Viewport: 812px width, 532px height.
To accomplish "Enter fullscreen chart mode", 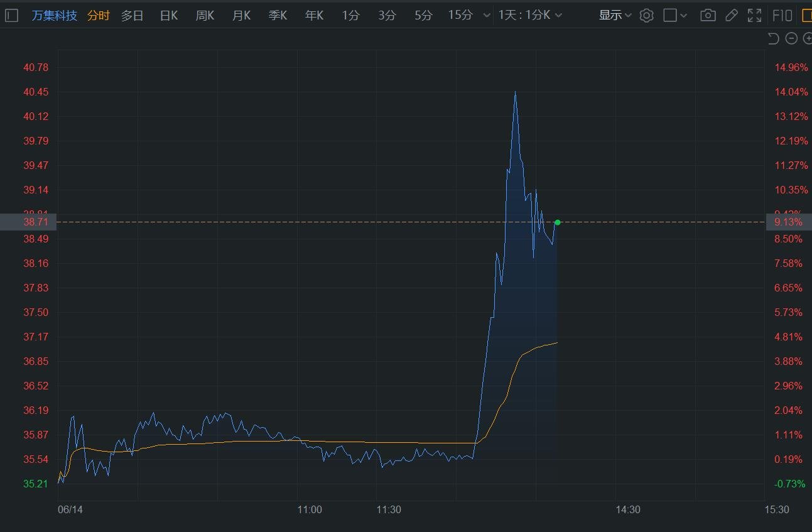I will [754, 16].
